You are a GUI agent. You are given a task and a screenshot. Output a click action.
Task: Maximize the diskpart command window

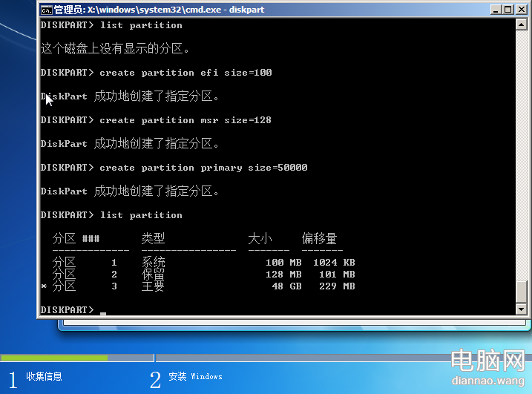507,10
